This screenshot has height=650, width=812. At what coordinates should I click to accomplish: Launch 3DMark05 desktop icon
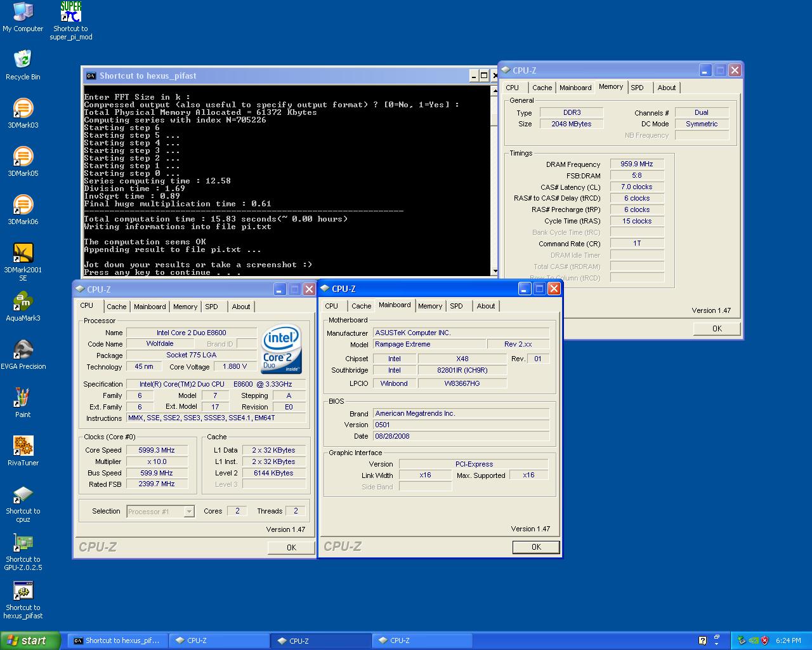click(x=23, y=162)
